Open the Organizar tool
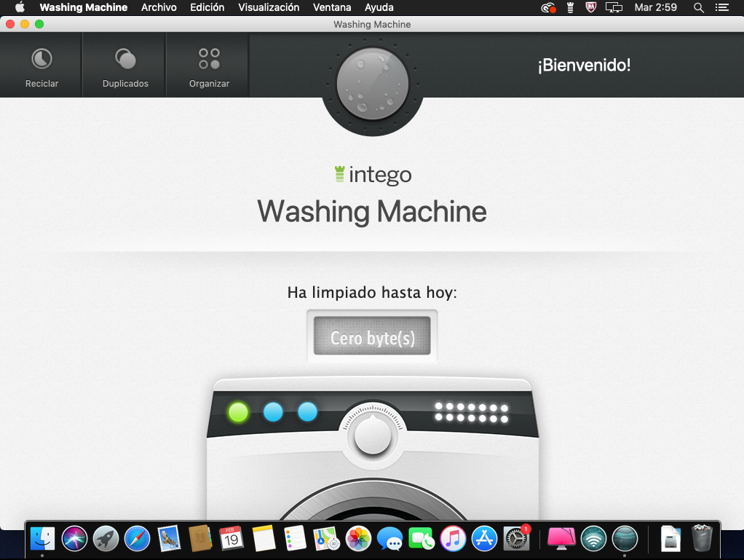The width and height of the screenshot is (744, 560). coord(209,66)
